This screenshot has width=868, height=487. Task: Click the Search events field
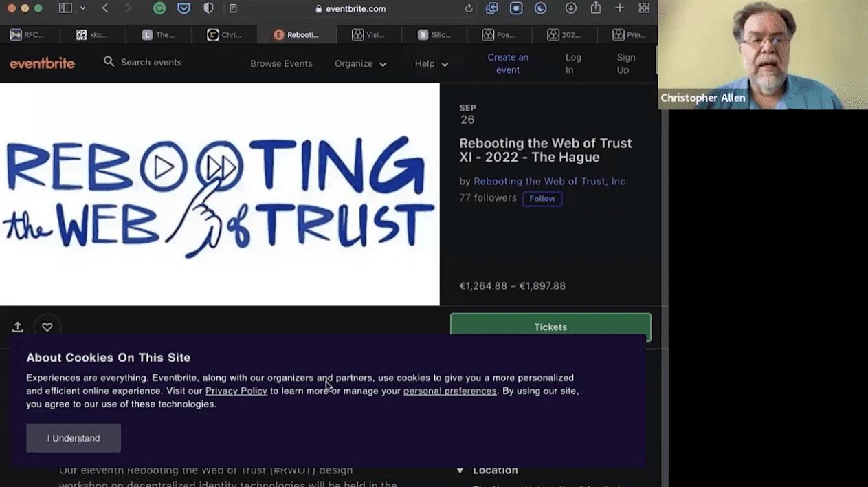click(151, 63)
